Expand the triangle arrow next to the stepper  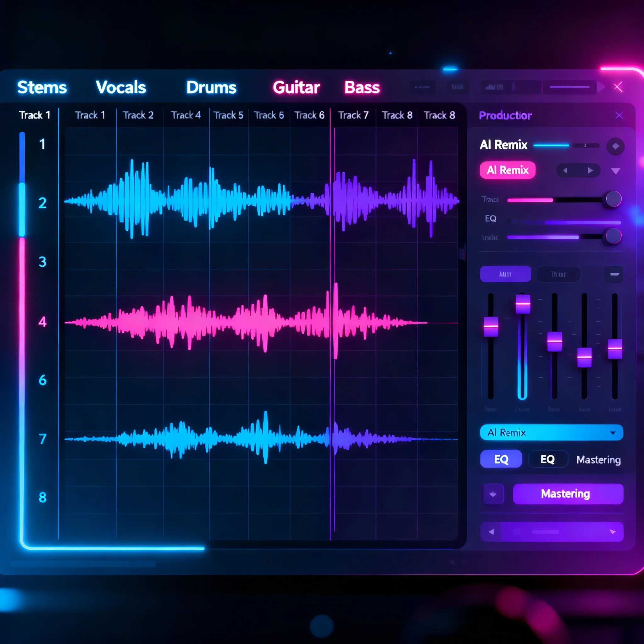(x=615, y=171)
